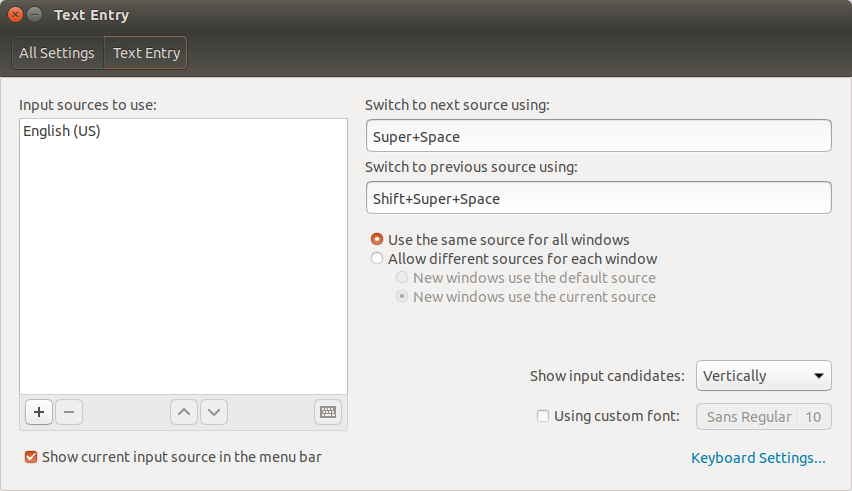The height and width of the screenshot is (491, 852).
Task: Minimize the Text Entry window
Action: [34, 15]
